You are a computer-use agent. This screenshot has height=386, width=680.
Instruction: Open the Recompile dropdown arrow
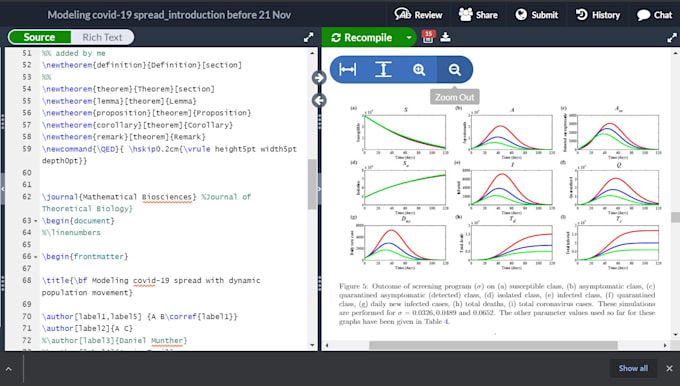coord(409,38)
